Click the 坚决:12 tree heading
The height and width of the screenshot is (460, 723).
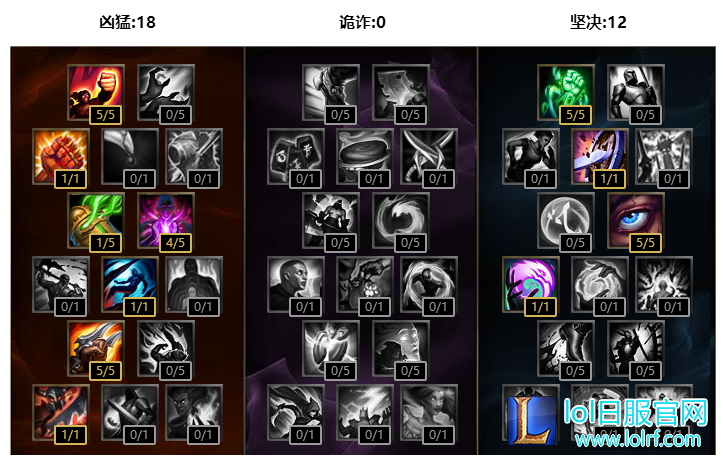tap(598, 22)
